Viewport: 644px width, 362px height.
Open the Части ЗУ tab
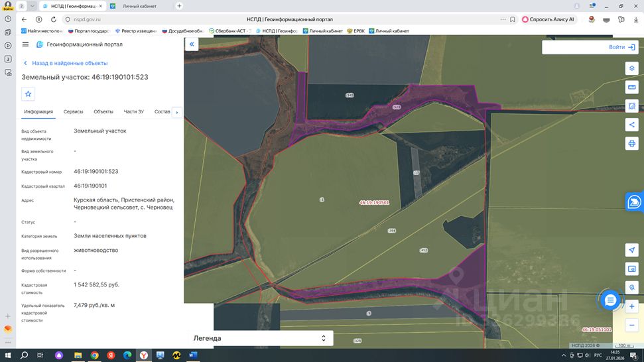tap(133, 111)
